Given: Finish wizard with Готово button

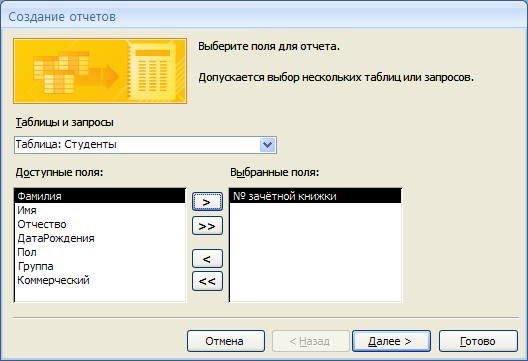Looking at the screenshot, I should point(478,341).
